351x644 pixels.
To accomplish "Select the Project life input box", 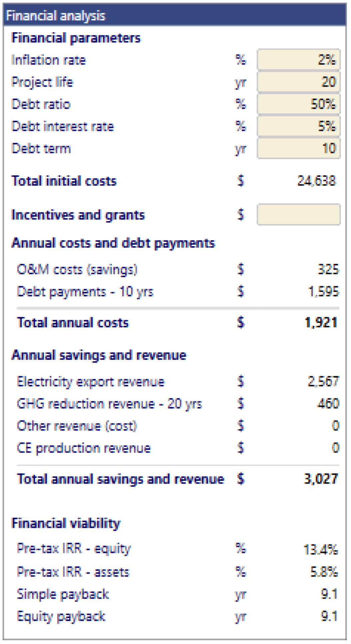I will tap(298, 82).
